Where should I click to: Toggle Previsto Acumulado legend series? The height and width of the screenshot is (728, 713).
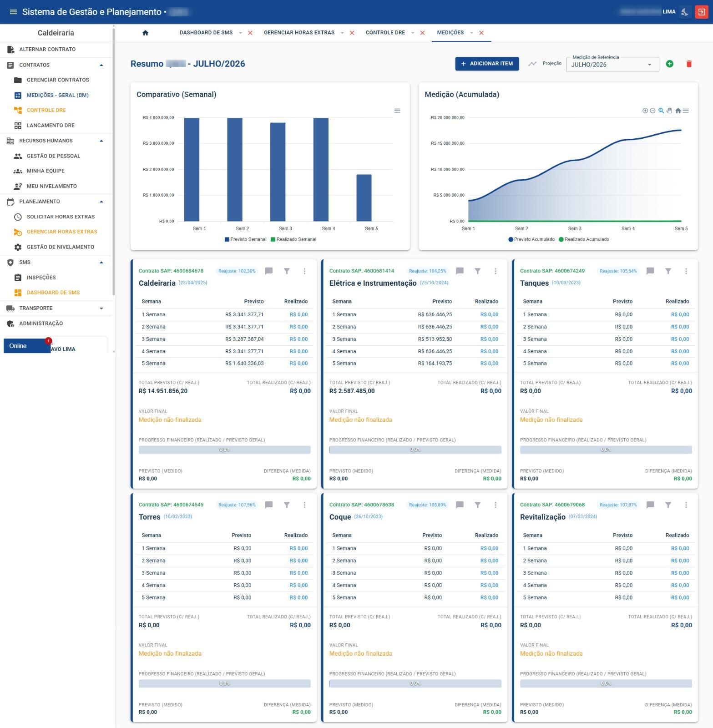(x=531, y=239)
